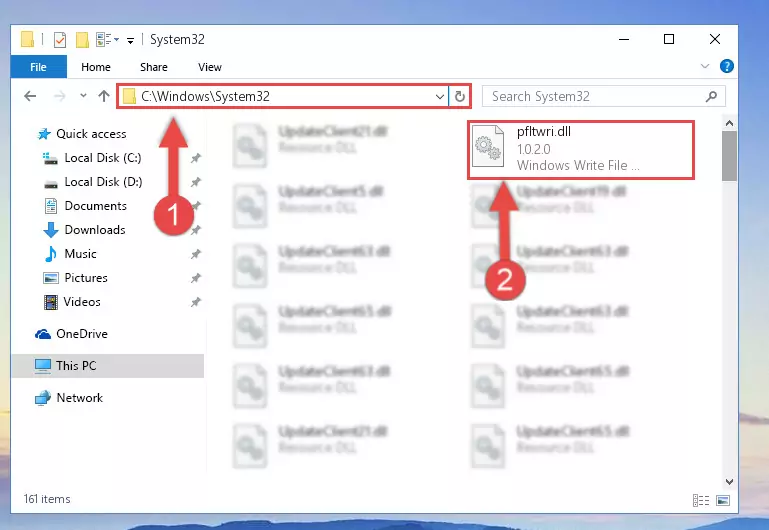Click the Videos filmstrip icon
Screen dimensions: 769x530
coord(51,302)
